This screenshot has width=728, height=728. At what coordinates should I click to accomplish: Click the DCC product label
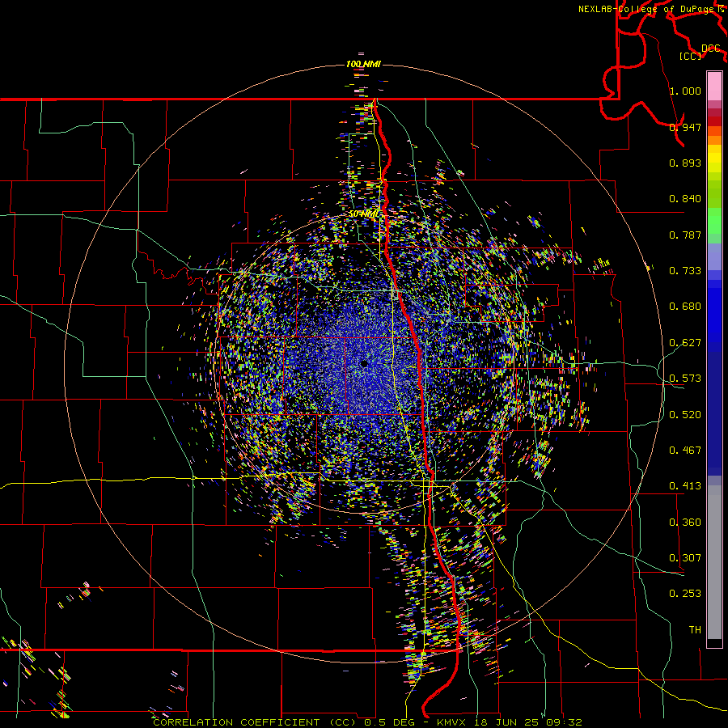(x=710, y=49)
